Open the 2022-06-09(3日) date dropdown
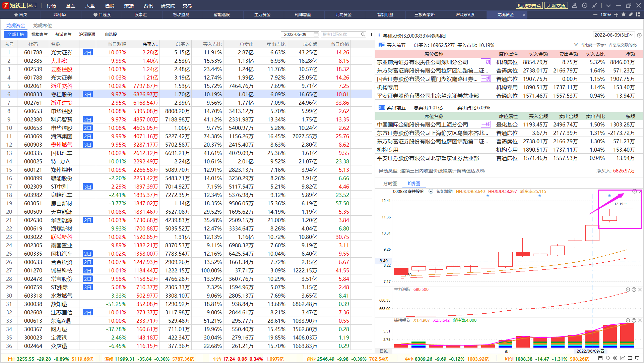The width and height of the screenshot is (644, 363). 614,35
